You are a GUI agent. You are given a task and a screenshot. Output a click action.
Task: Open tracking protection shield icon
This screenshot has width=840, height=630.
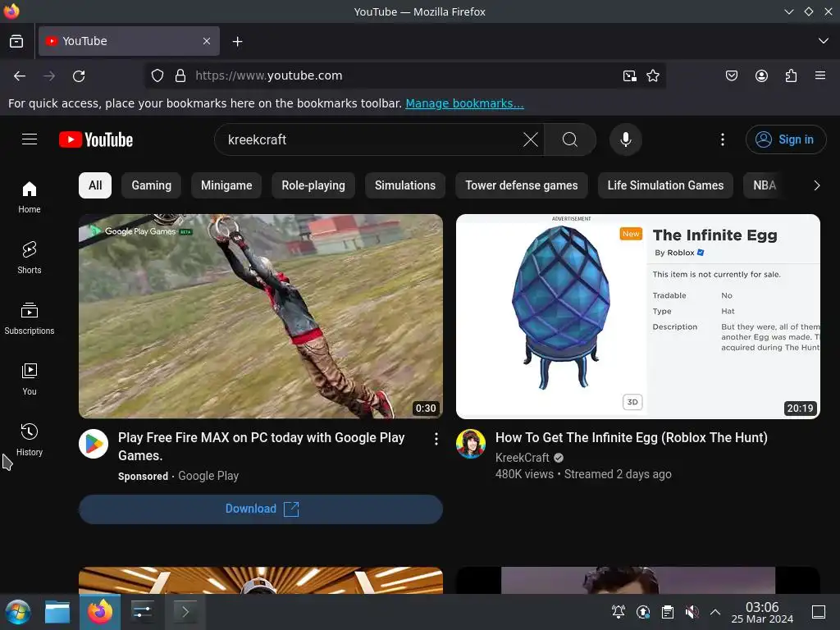click(x=157, y=75)
